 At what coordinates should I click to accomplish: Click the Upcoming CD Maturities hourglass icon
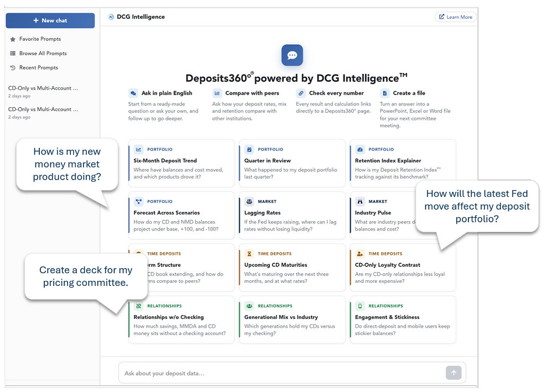coord(249,254)
